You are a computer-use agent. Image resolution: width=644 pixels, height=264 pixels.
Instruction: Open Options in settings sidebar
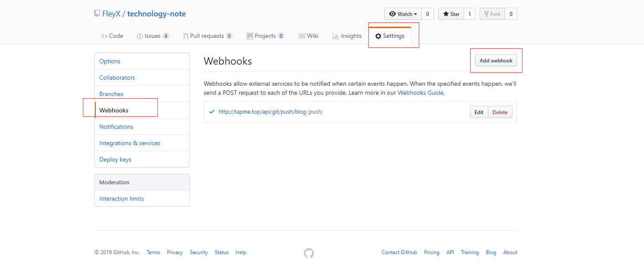point(142,61)
